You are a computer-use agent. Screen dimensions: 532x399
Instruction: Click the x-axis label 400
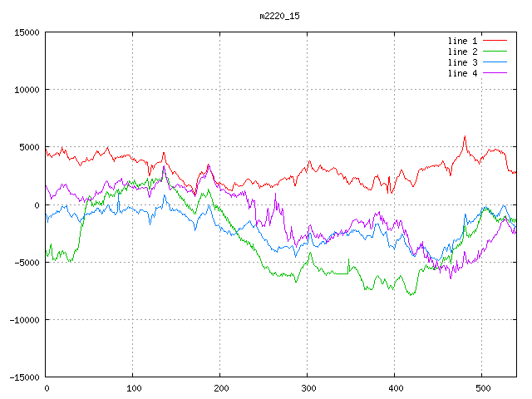pyautogui.click(x=396, y=388)
